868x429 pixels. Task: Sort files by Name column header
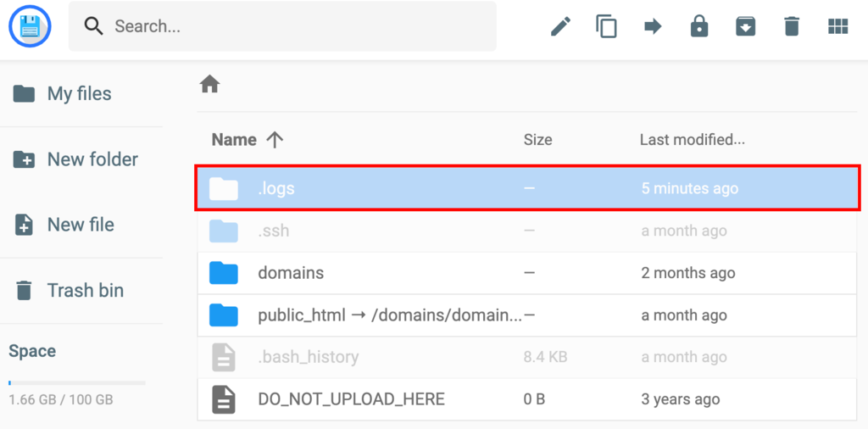[x=234, y=140]
